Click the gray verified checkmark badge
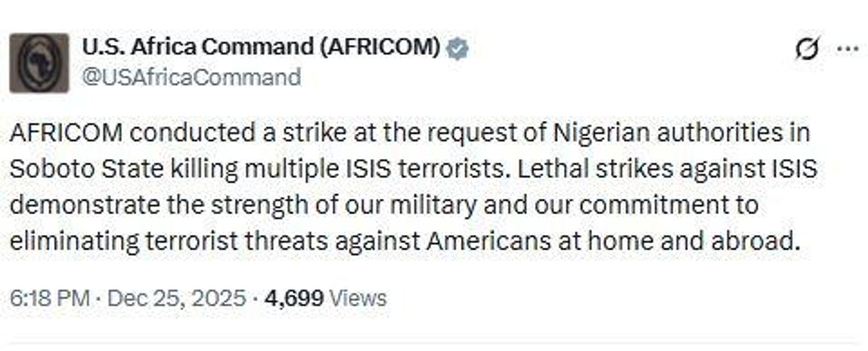This screenshot has height=351, width=868. click(458, 49)
